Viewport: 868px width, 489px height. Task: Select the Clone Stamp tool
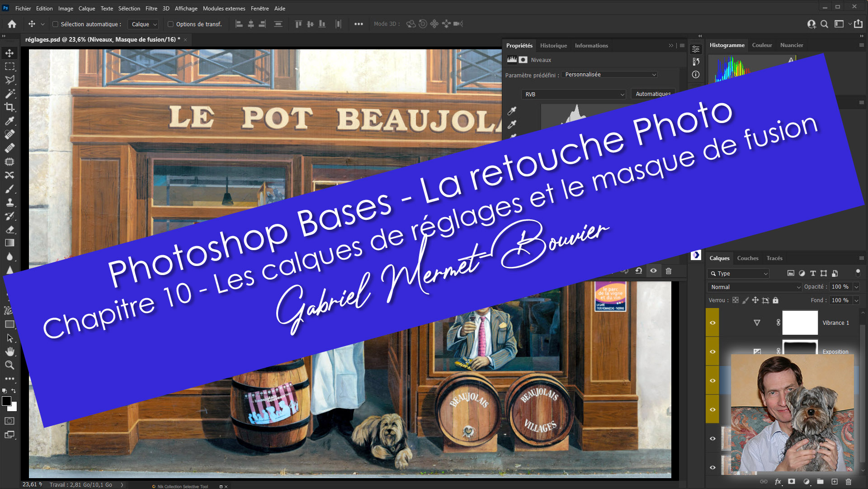(x=9, y=202)
